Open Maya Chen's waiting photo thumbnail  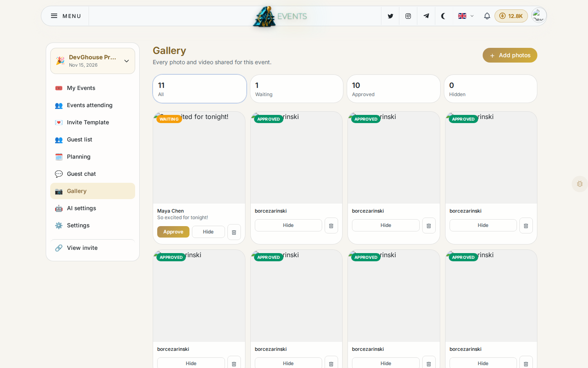coord(199,158)
